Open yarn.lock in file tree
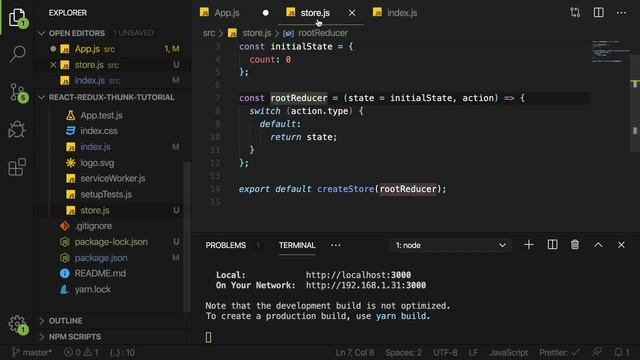The image size is (640, 360). pos(93,289)
